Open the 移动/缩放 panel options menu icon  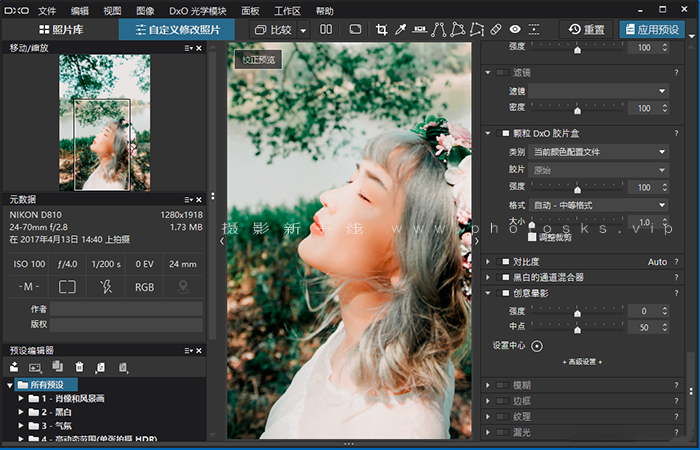188,48
